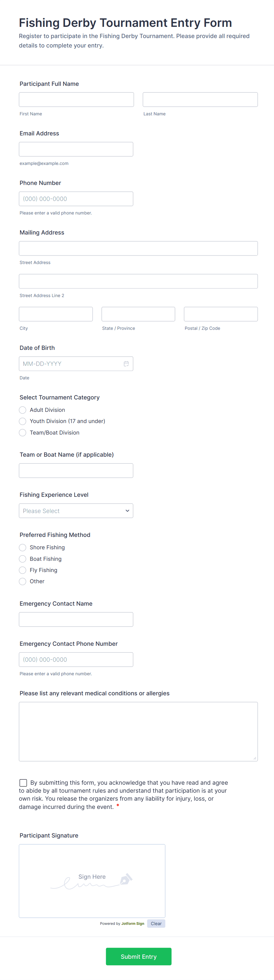Clear the participant signature
This screenshot has height=980, width=274.
point(156,923)
